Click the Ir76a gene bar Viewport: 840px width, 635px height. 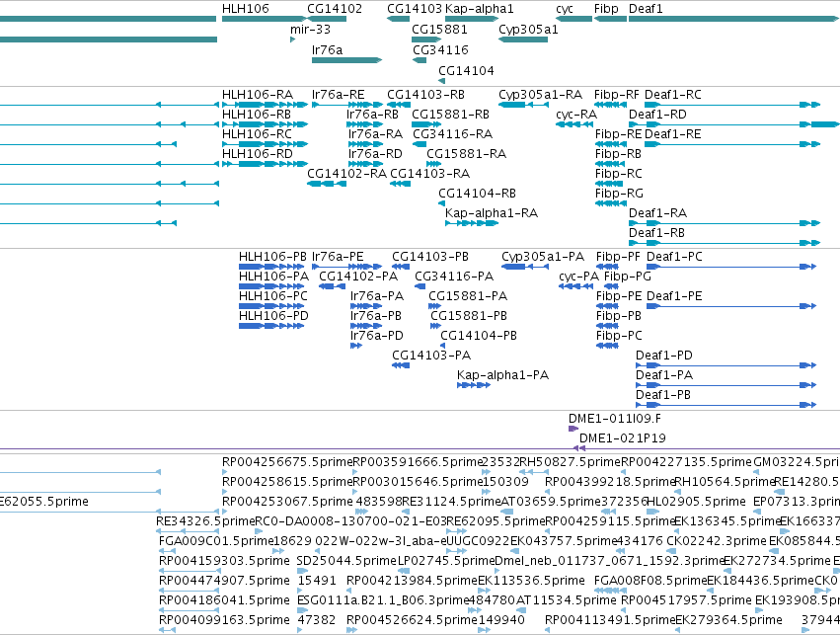(x=346, y=60)
